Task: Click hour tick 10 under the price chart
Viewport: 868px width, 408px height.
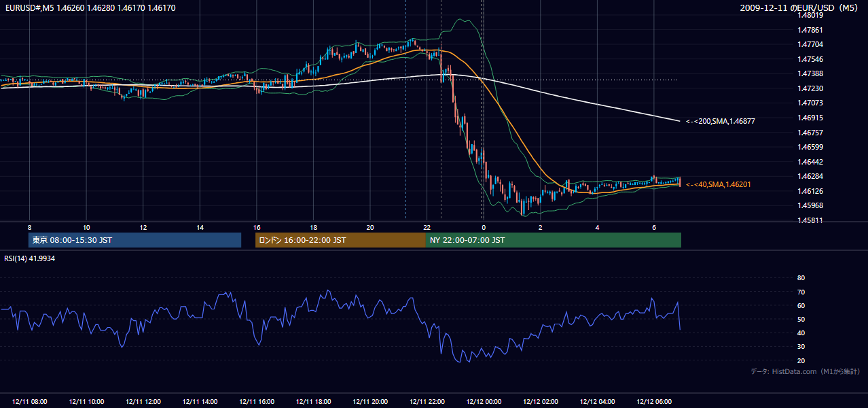Action: [86, 227]
